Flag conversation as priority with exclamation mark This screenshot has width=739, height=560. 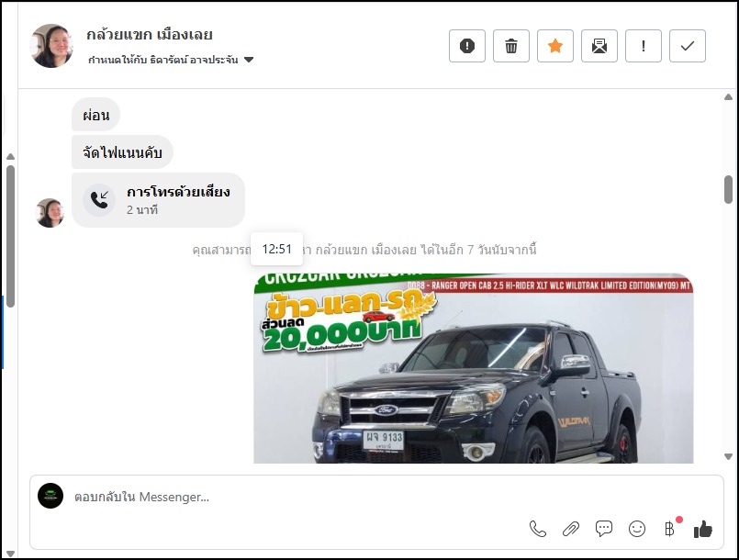click(644, 46)
